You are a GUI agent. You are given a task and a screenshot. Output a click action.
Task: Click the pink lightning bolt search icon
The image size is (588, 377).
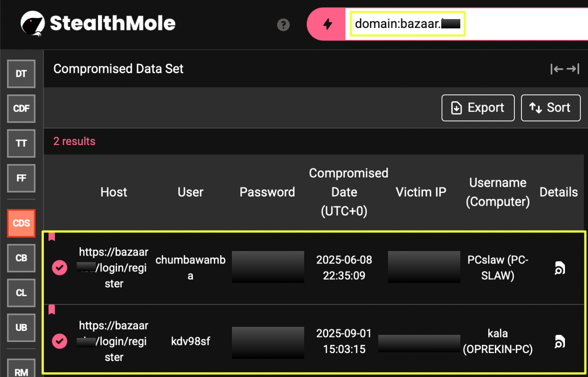(x=327, y=24)
